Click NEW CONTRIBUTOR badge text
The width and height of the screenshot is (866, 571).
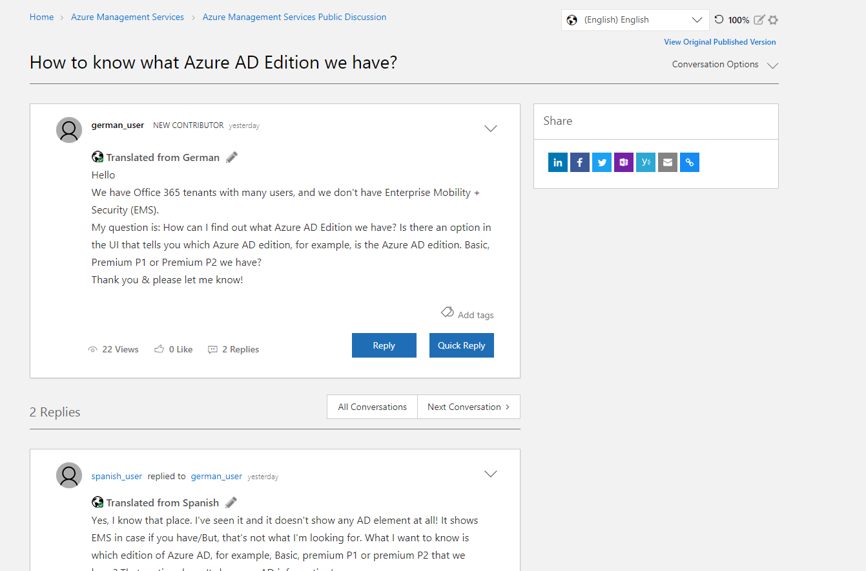pyautogui.click(x=188, y=125)
